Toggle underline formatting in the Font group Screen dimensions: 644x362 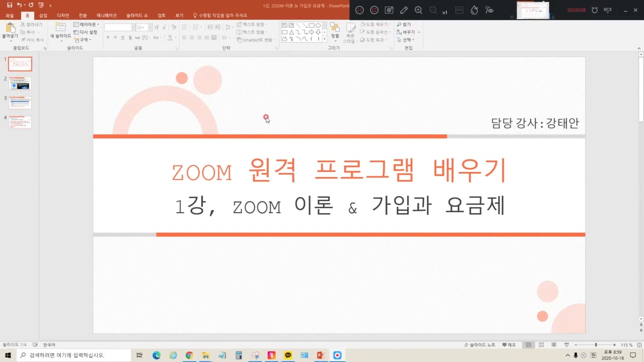coord(123,37)
